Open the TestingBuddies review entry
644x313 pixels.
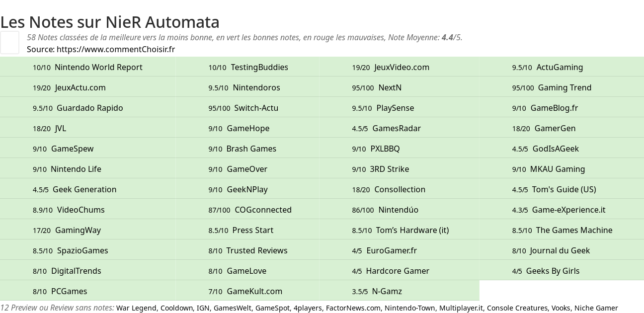coord(248,67)
